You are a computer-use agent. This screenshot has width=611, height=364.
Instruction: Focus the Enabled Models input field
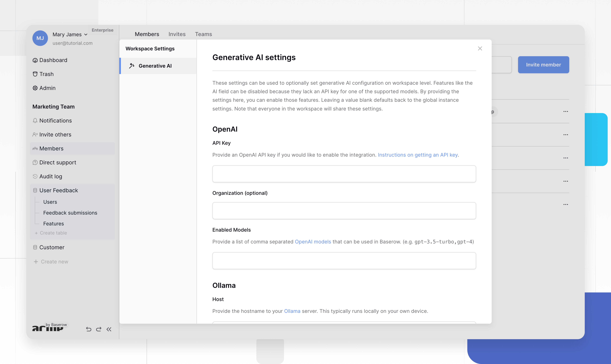pyautogui.click(x=344, y=261)
